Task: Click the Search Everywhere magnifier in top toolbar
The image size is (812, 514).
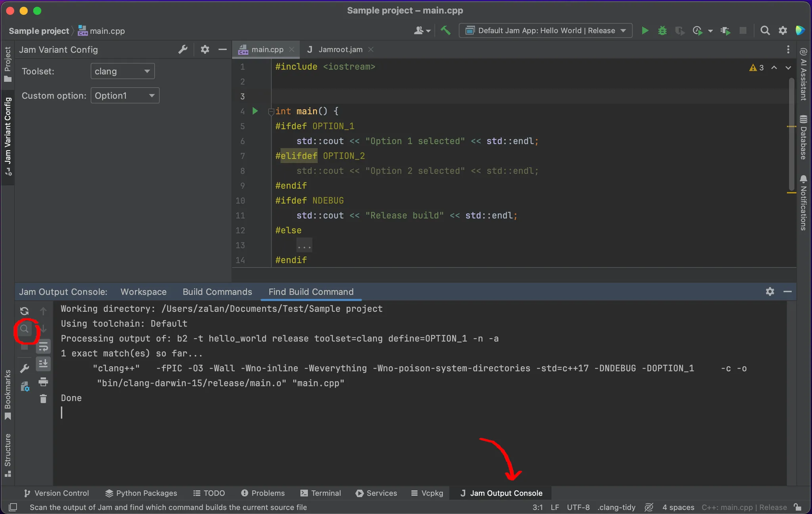Action: point(765,31)
